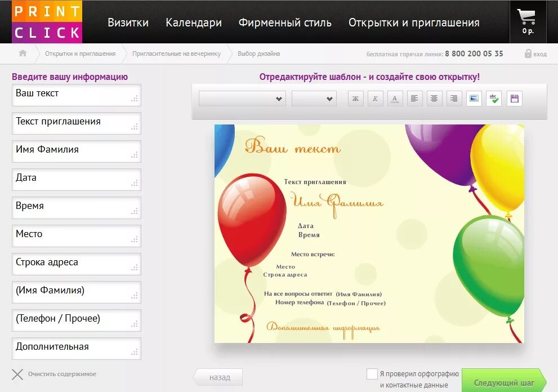The image size is (558, 392).
Task: Open the Визитки menu
Action: (128, 23)
